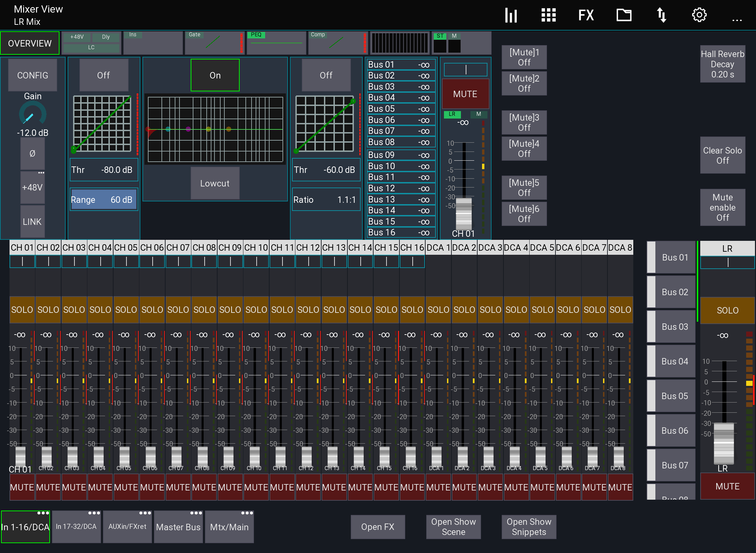Toggle the polarity invert Ø button
The width and height of the screenshot is (756, 553).
[x=32, y=154]
